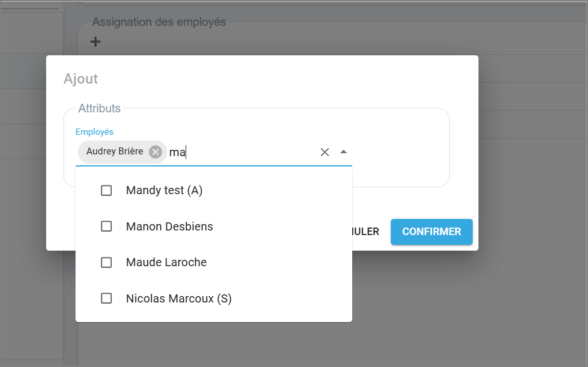The image size is (588, 367).
Task: Click the plus icon under Assignation des employés
Action: coord(96,41)
